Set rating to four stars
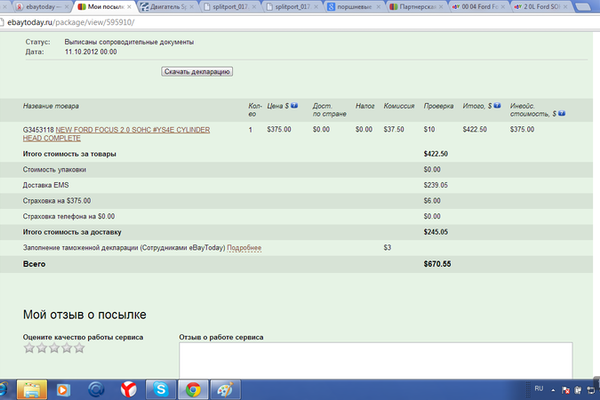The width and height of the screenshot is (600, 400). pyautogui.click(x=67, y=348)
